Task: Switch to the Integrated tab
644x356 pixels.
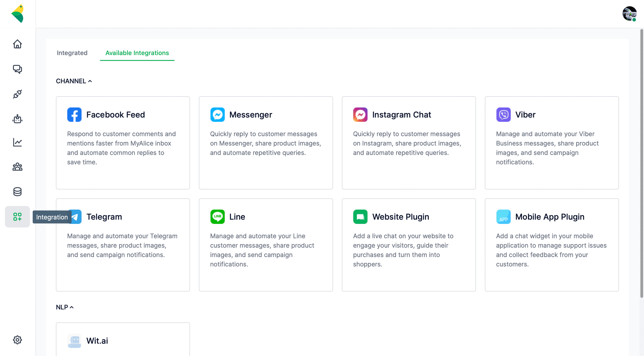Action: pyautogui.click(x=72, y=53)
